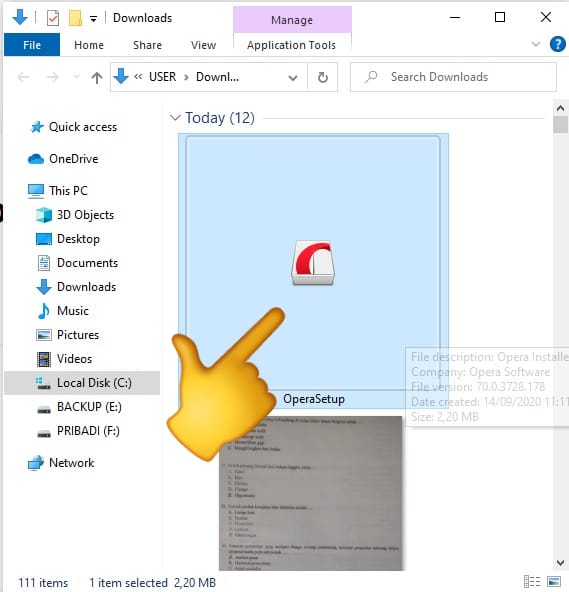Screen dimensions: 569x592
Task: Open the recent locations dropdown
Action: point(76,77)
